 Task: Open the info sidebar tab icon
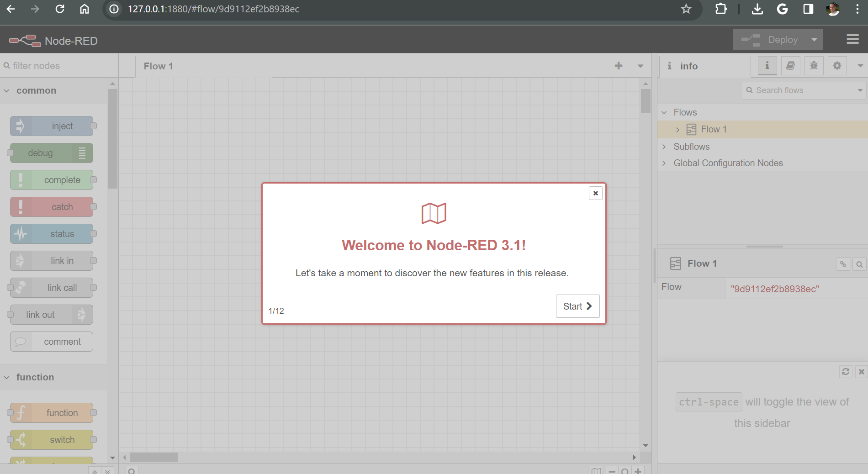[x=767, y=66]
